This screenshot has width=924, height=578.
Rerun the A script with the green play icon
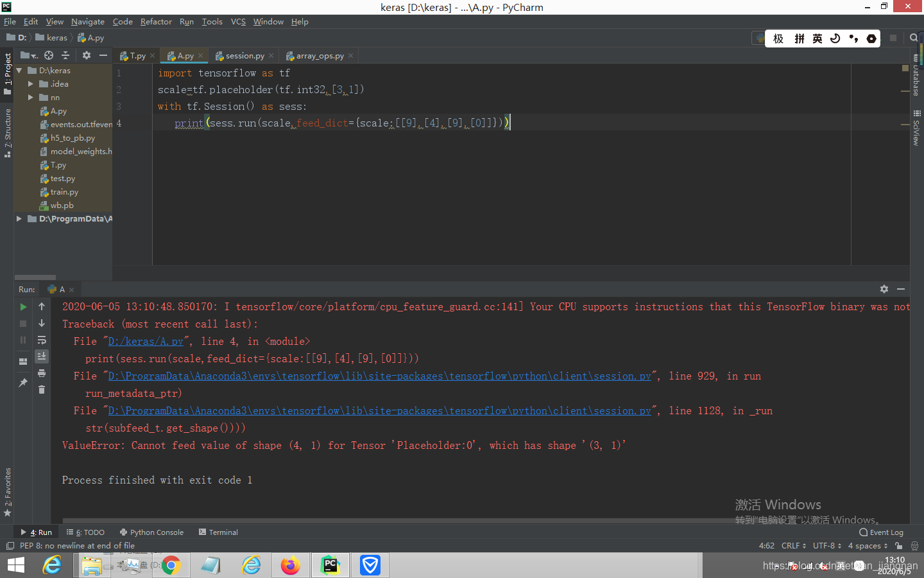23,307
